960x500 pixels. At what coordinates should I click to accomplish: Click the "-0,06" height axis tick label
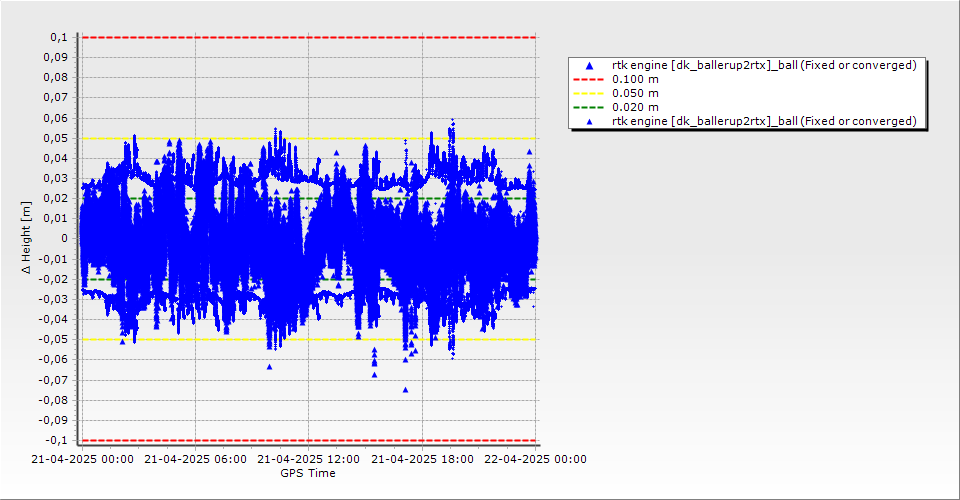pos(54,360)
